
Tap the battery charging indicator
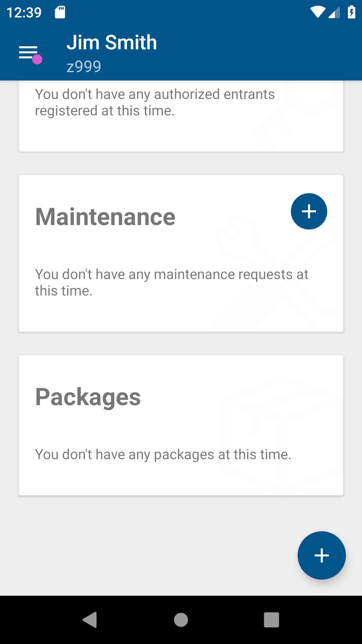pos(351,12)
